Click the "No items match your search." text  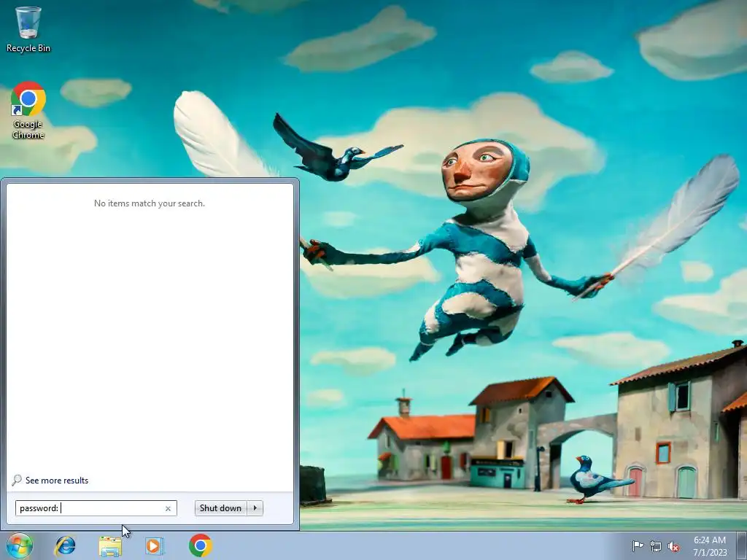(x=150, y=203)
